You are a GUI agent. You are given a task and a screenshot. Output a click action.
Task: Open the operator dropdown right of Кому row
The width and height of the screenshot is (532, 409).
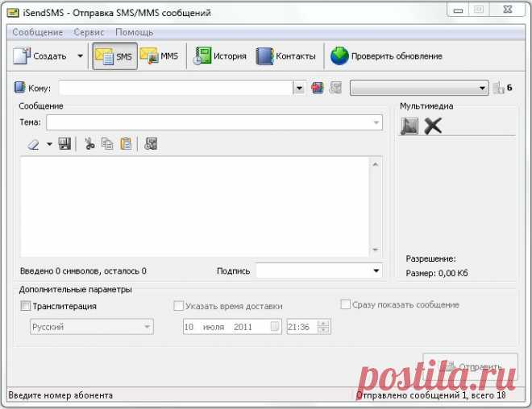(419, 88)
